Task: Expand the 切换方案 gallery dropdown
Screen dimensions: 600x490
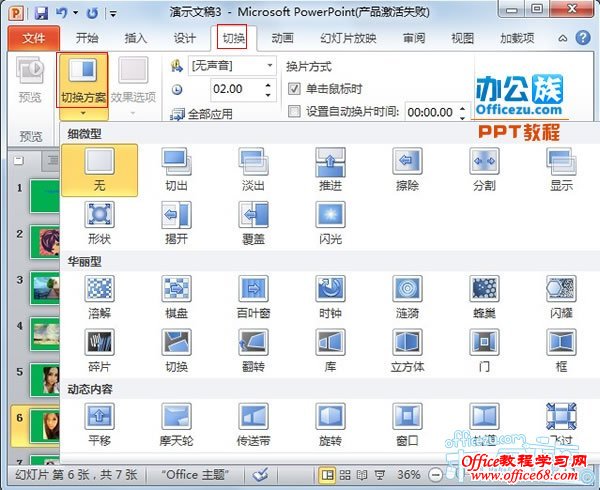Action: 83,113
